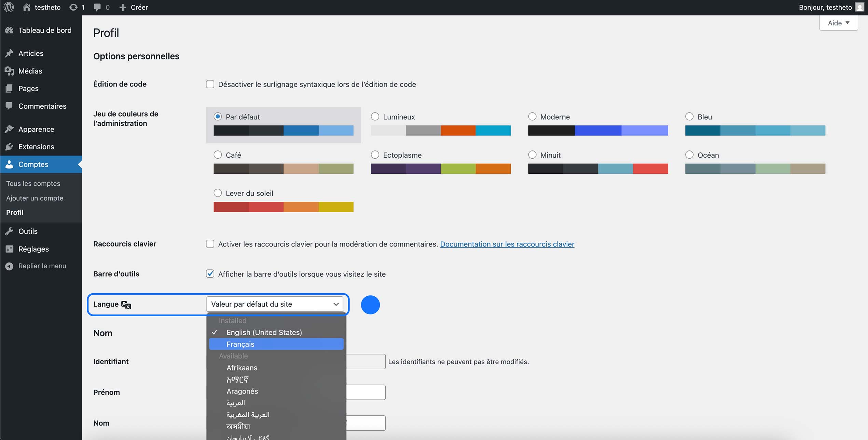Go to Tous les comptes submenu entry

[33, 183]
